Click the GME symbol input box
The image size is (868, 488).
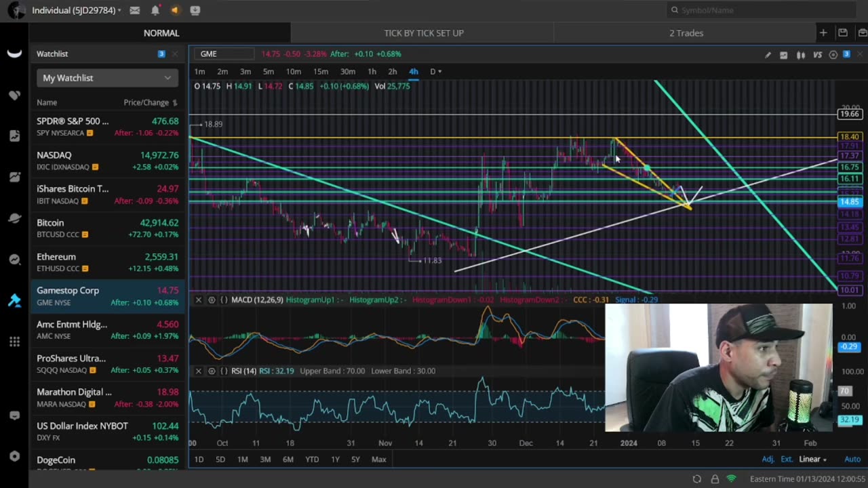point(224,54)
